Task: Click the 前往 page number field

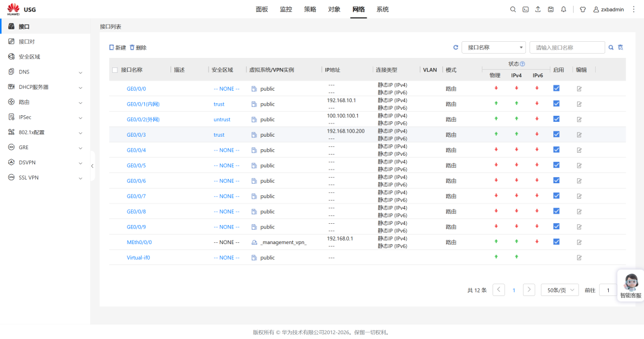Action: (608, 290)
